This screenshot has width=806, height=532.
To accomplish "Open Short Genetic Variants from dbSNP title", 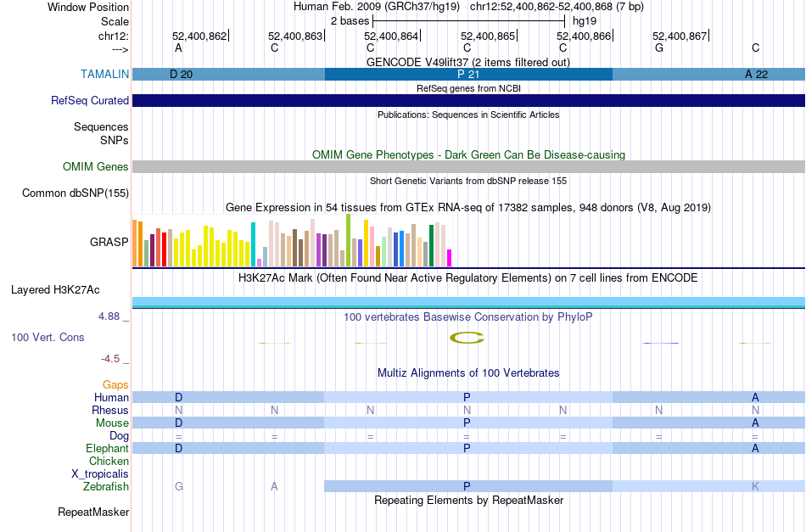I will click(x=468, y=181).
